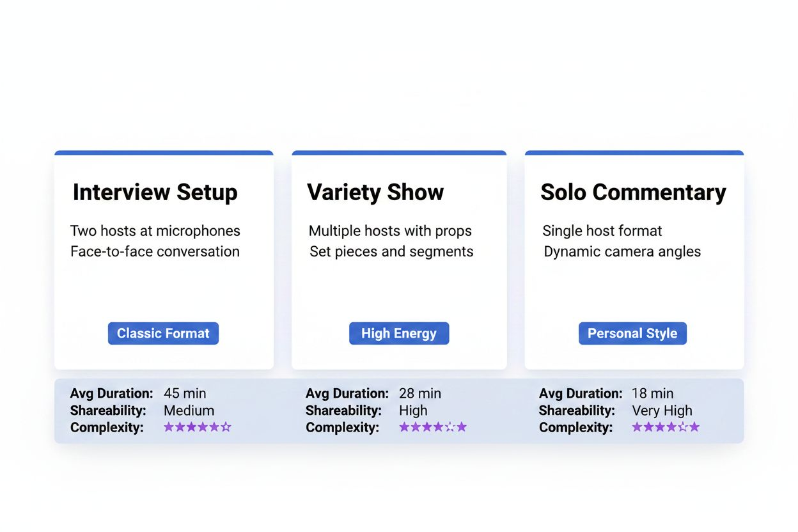Click the High shareability value under Variety Show
This screenshot has width=798, height=532.
click(x=413, y=411)
